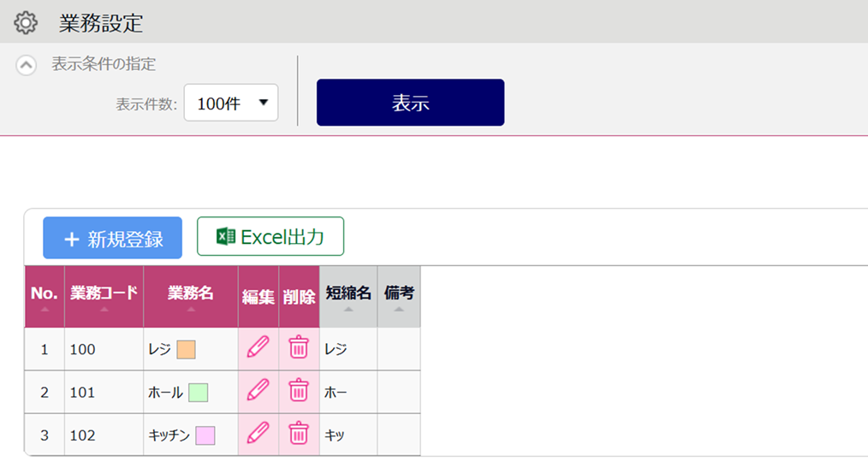Viewport: 868px width, 474px height.
Task: Sort table by No. column header
Action: pyautogui.click(x=45, y=296)
